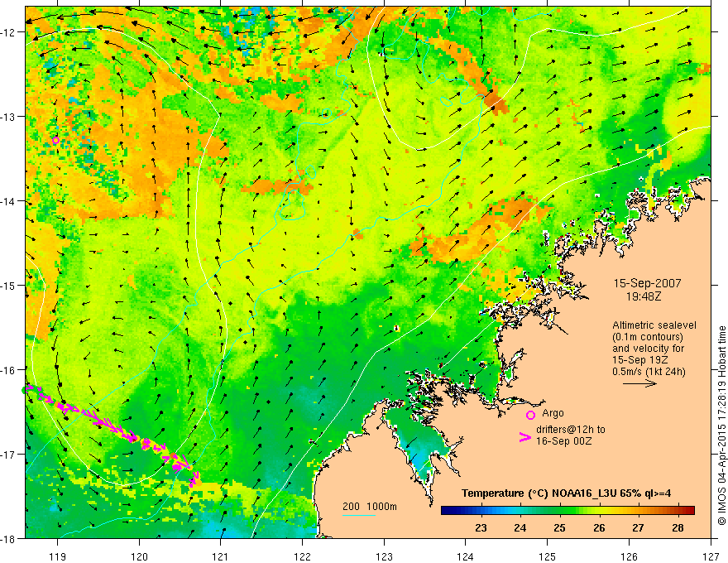Click the '19:48Z' time label

[644, 296]
